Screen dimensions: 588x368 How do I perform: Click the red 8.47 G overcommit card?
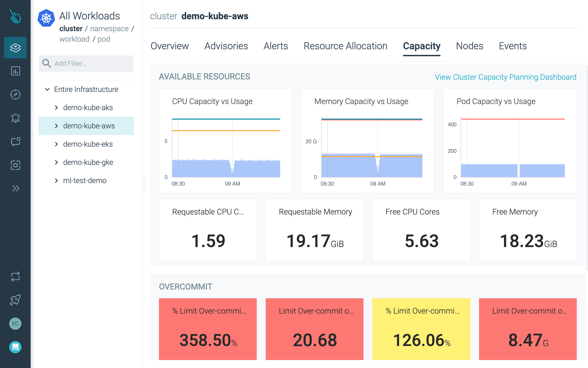[x=528, y=329]
